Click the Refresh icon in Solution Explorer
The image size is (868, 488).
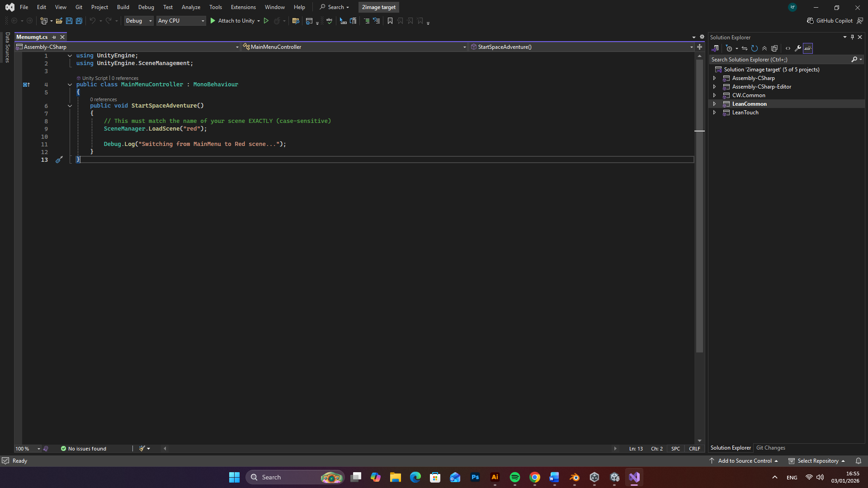click(755, 48)
